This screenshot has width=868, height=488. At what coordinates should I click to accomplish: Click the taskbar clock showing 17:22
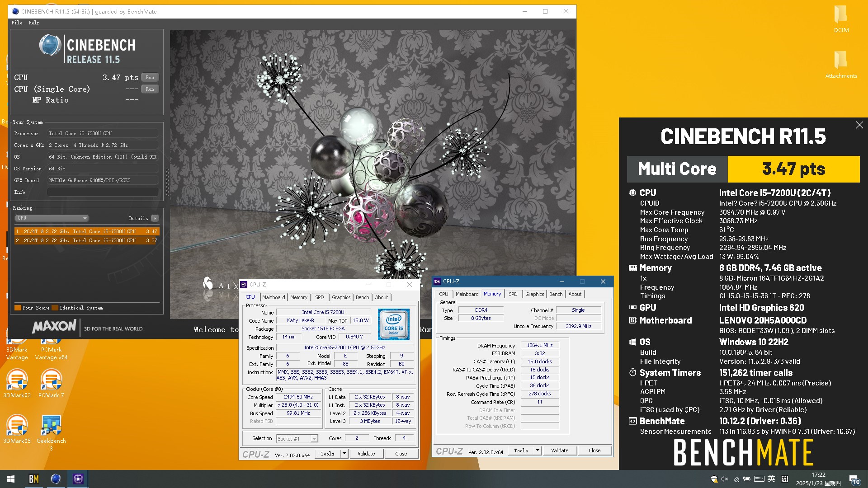pyautogui.click(x=818, y=479)
